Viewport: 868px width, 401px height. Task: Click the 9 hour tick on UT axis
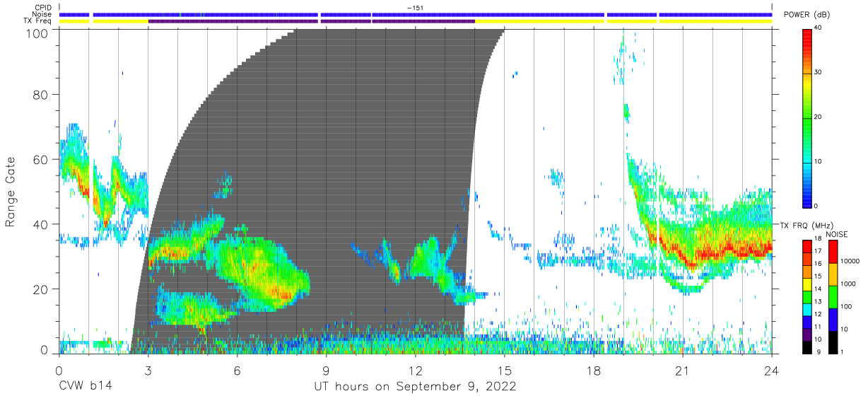click(x=326, y=371)
